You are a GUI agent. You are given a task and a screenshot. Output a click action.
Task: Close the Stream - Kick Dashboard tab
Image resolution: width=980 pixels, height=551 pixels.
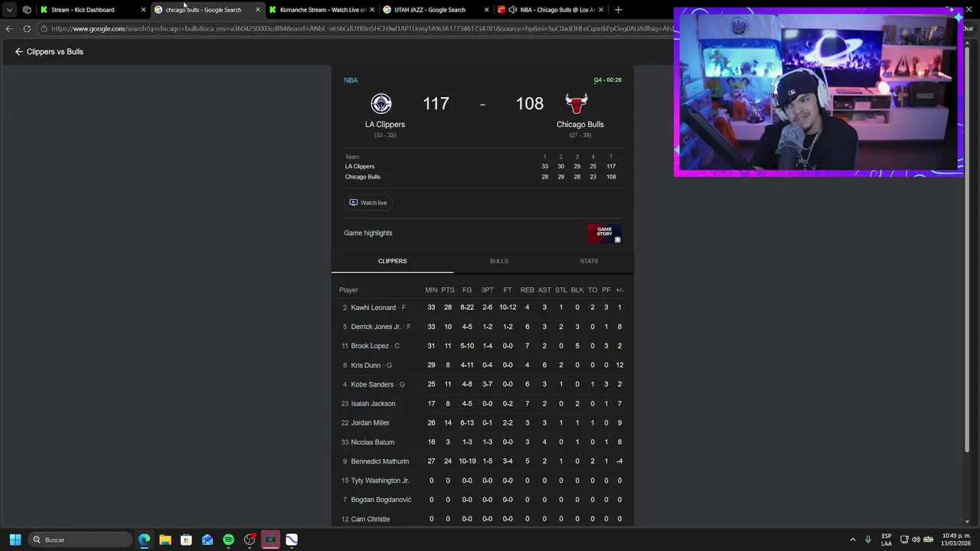click(143, 10)
